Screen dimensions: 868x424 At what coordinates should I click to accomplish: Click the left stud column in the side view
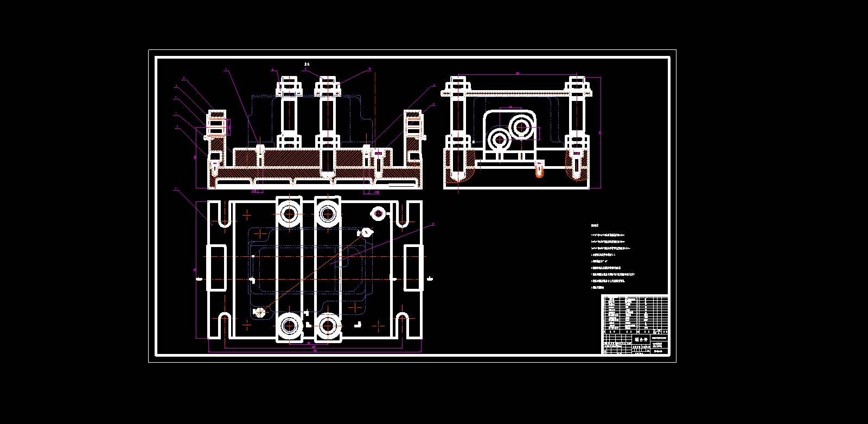(x=457, y=130)
